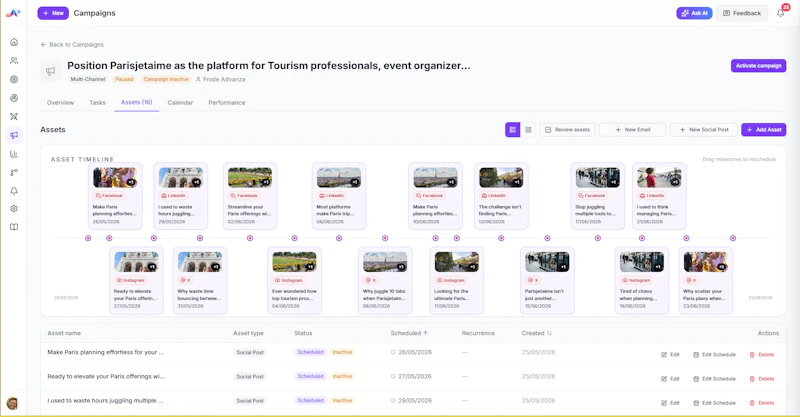Open X card 'Why waste time bouncing'
This screenshot has width=800, height=417.
200,280
